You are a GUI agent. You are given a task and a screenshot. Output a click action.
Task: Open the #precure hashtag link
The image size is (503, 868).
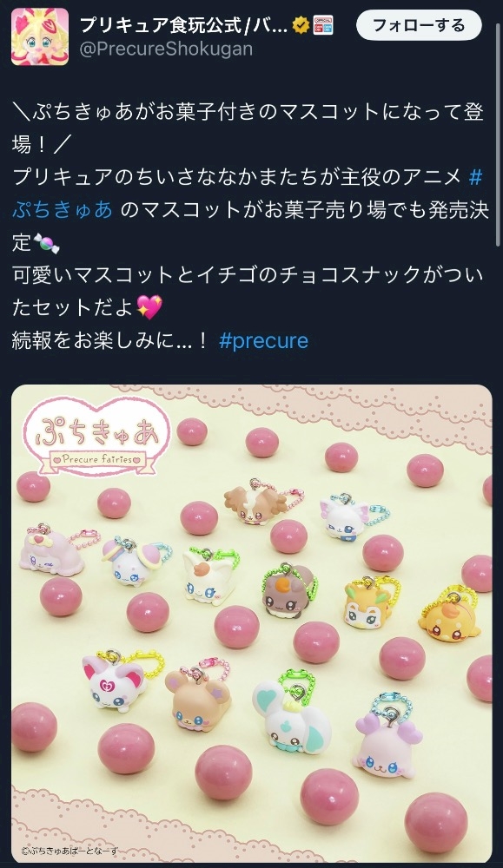click(x=264, y=340)
